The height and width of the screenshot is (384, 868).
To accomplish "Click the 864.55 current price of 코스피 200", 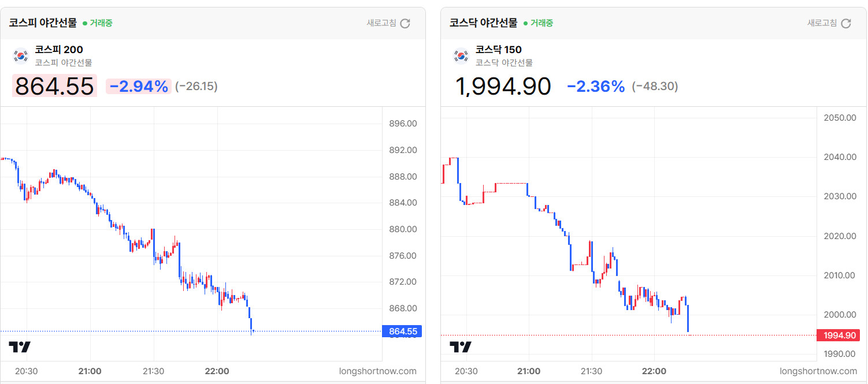I will click(x=54, y=87).
